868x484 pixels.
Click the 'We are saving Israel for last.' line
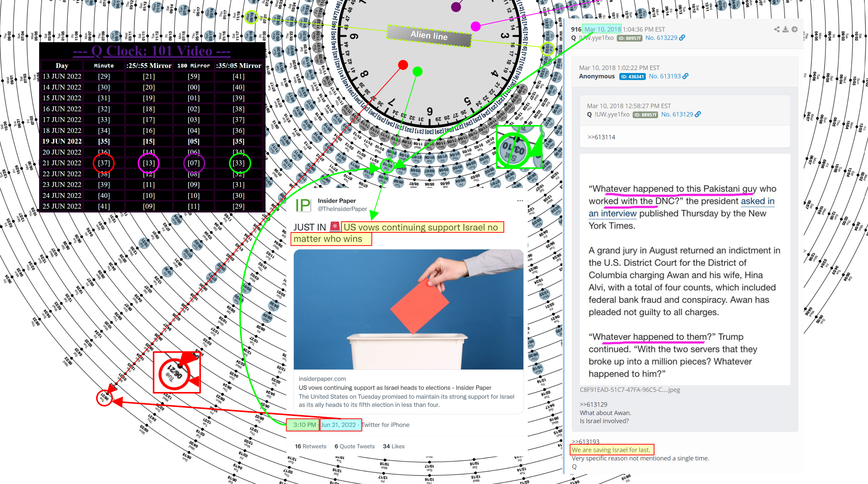611,450
